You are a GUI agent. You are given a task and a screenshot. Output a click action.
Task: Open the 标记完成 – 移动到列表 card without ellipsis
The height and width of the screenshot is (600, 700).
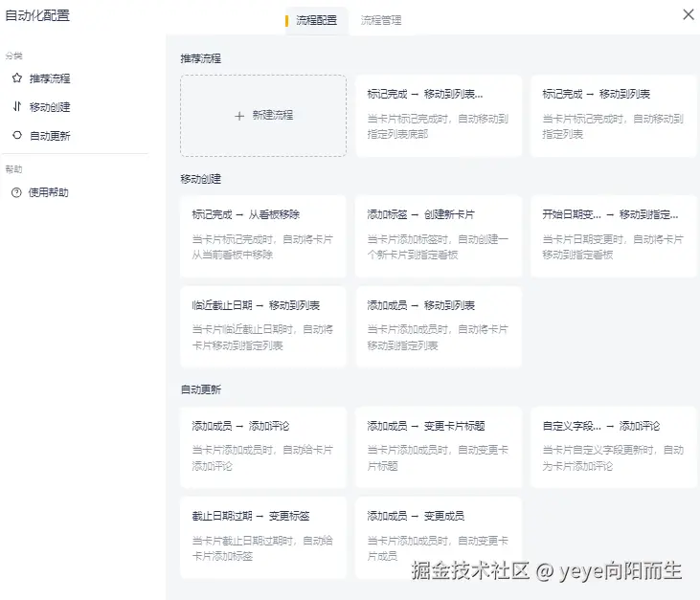pyautogui.click(x=614, y=116)
